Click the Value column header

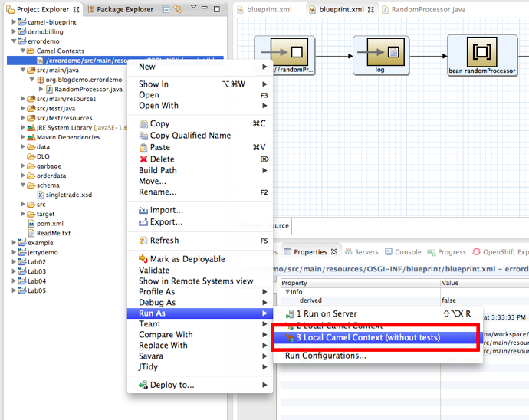[485, 283]
